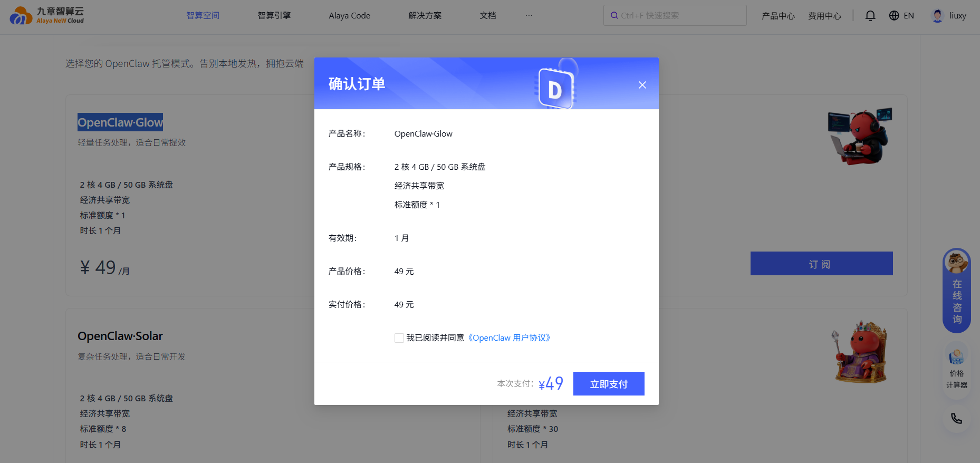Check the agree to user agreement box

click(x=399, y=338)
